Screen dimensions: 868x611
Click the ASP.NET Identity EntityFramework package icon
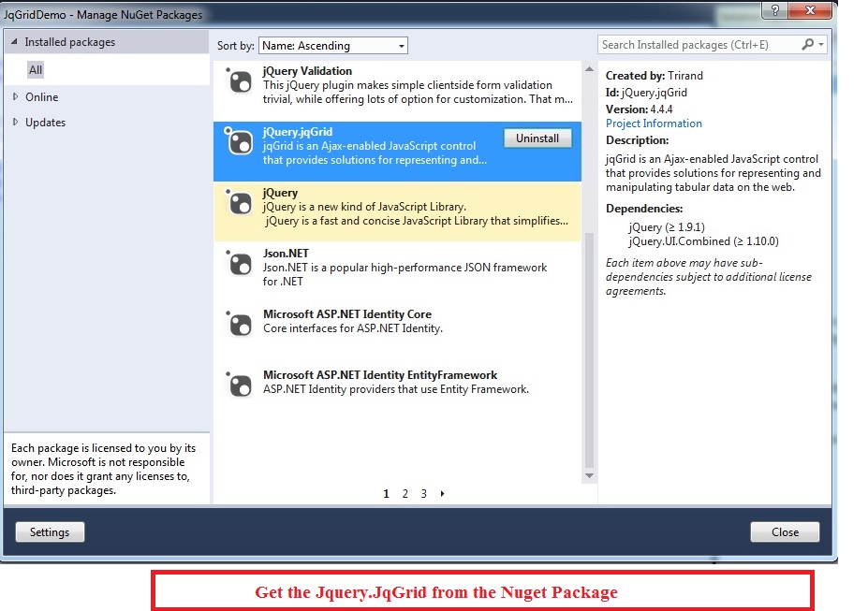point(239,386)
